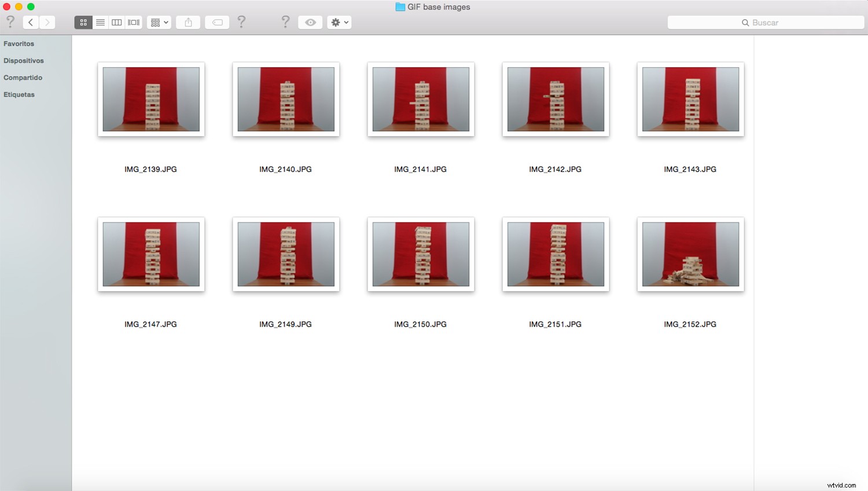868x491 pixels.
Task: Click the forward navigation arrow
Action: [x=47, y=22]
